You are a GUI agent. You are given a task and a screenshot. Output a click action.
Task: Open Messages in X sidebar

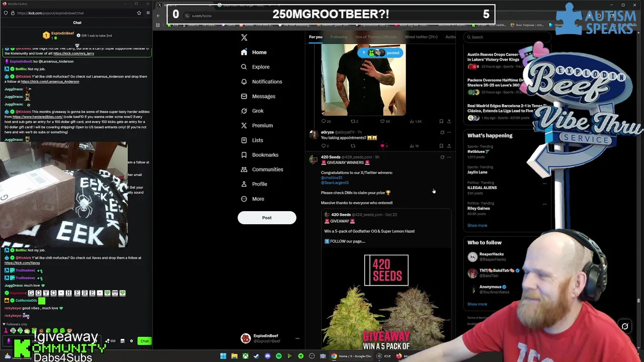click(x=258, y=96)
